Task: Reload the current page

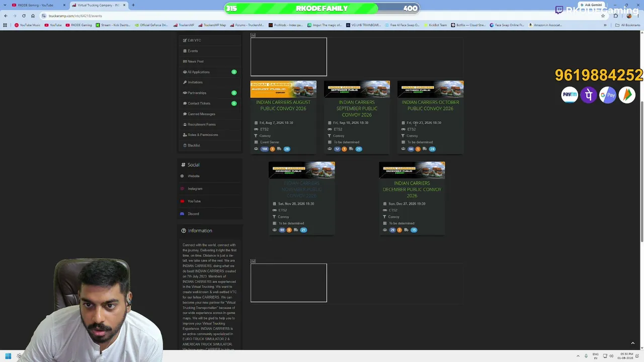Action: [x=24, y=16]
